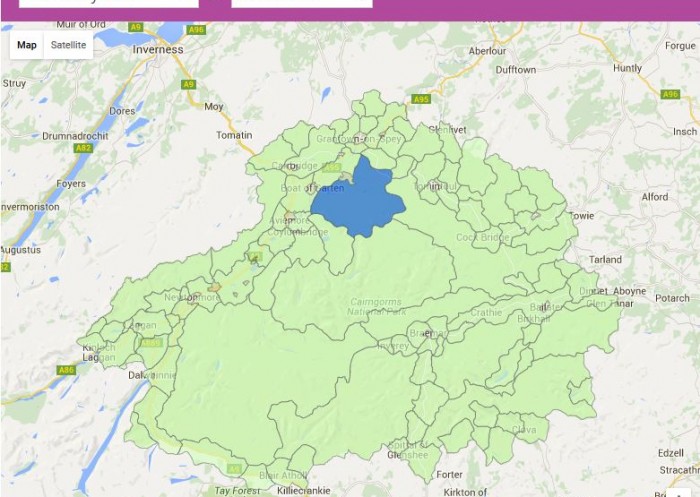Select the blue highlighted map region
Viewport: 700px width, 497px height.
pyautogui.click(x=358, y=198)
